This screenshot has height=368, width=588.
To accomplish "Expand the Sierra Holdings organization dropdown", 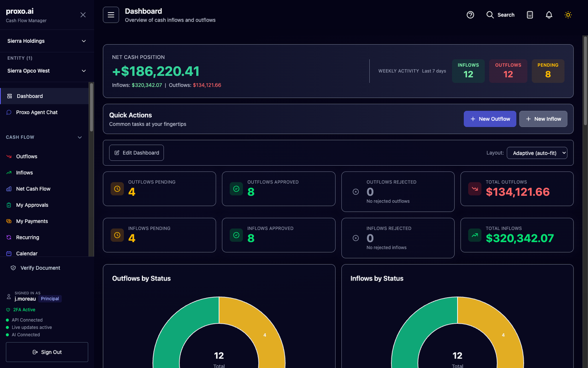I will (47, 41).
